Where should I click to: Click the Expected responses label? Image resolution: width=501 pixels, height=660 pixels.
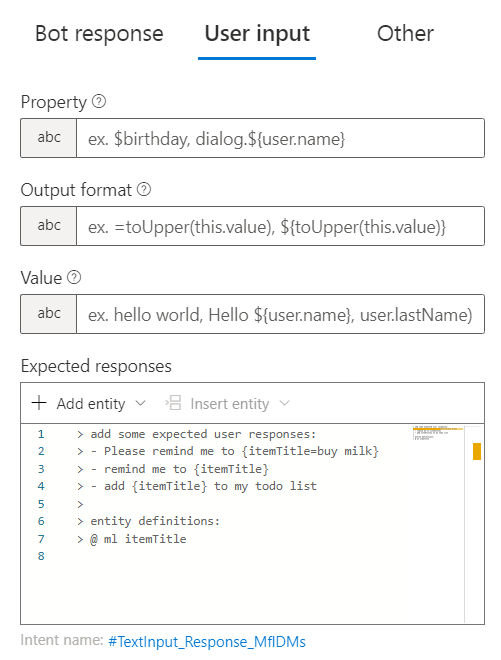tap(96, 366)
